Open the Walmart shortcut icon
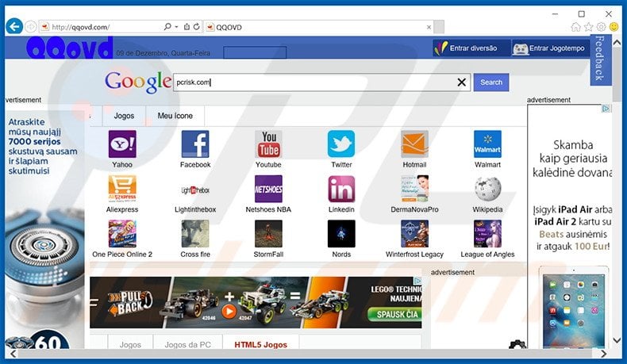 point(487,144)
